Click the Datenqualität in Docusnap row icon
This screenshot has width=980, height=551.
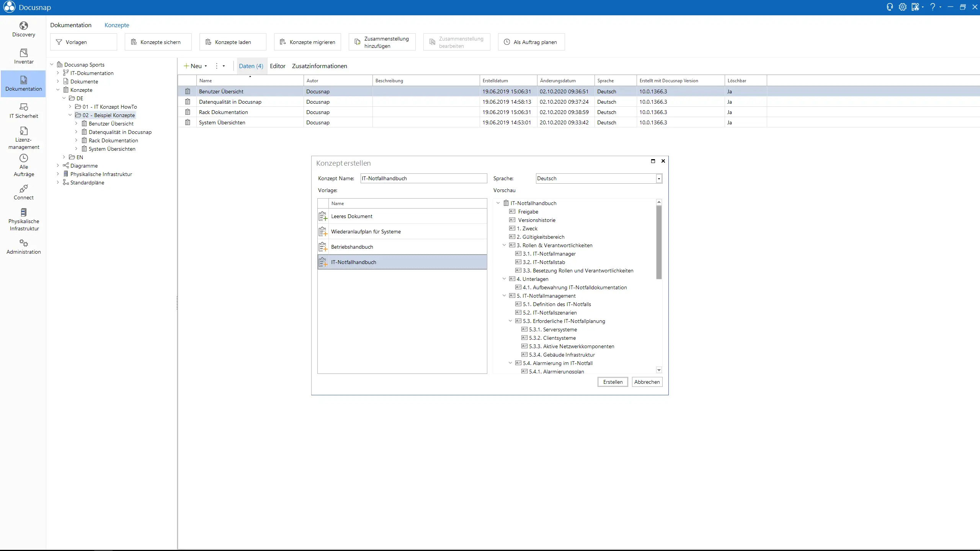(x=188, y=102)
